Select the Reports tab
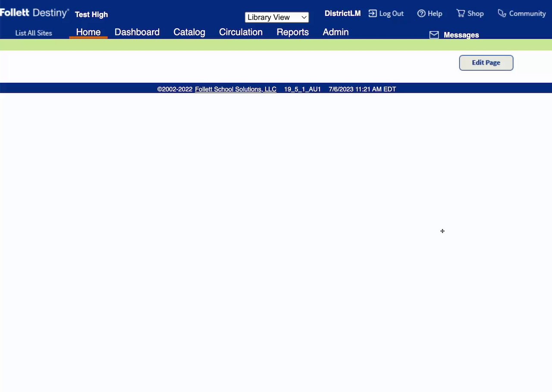 [x=293, y=32]
